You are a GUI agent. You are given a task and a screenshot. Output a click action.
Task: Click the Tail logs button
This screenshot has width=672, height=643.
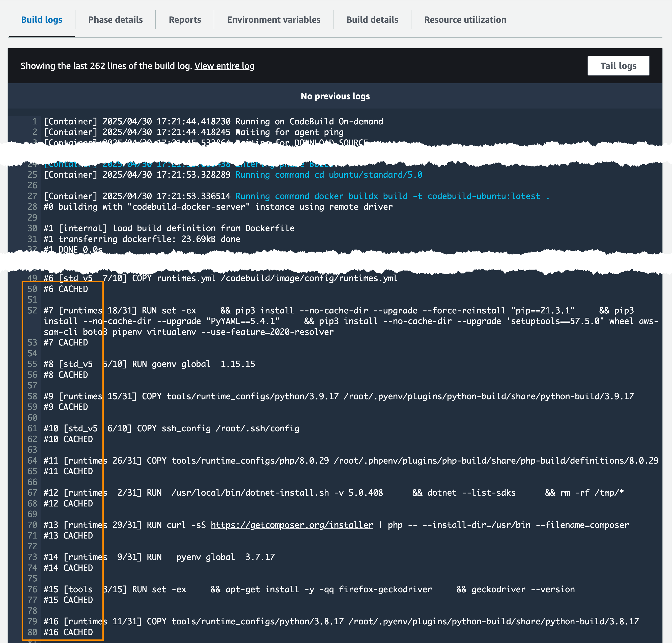click(618, 66)
